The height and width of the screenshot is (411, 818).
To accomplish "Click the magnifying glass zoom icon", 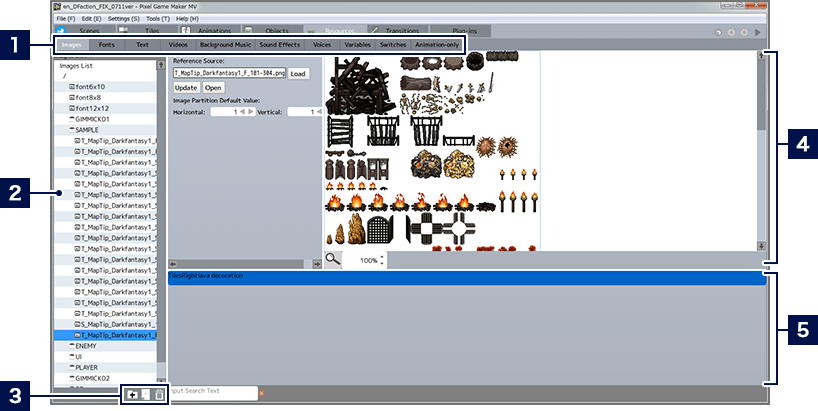I will 332,259.
